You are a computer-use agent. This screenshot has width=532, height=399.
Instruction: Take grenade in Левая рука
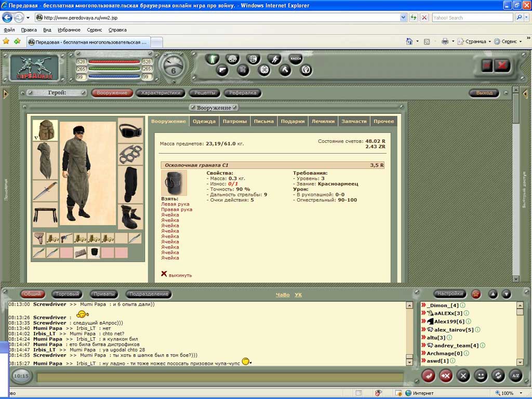coord(175,204)
